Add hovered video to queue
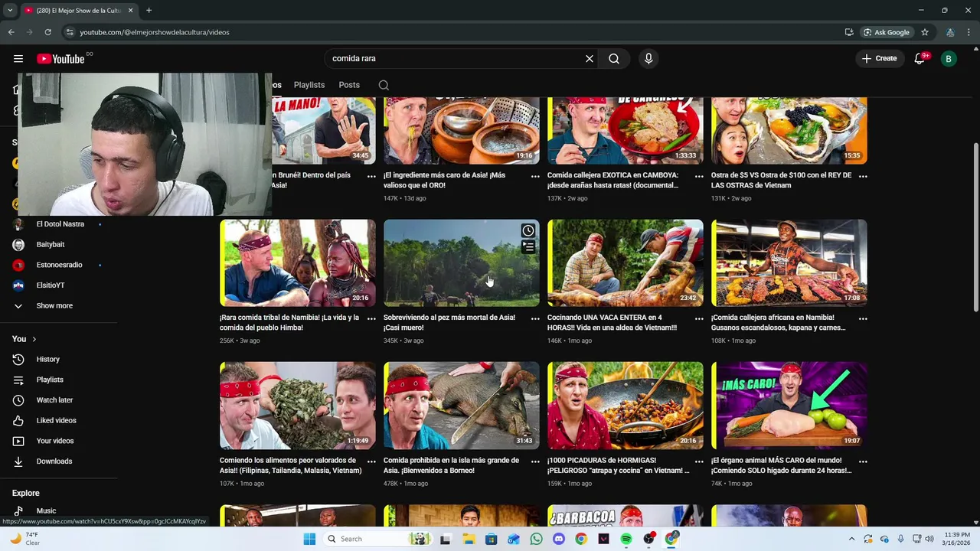Viewport: 980px width, 551px height. 528,246
